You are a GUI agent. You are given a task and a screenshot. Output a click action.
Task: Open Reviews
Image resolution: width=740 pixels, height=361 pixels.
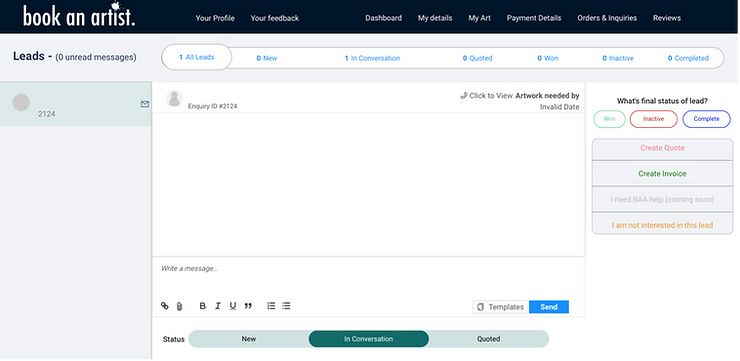(x=667, y=18)
